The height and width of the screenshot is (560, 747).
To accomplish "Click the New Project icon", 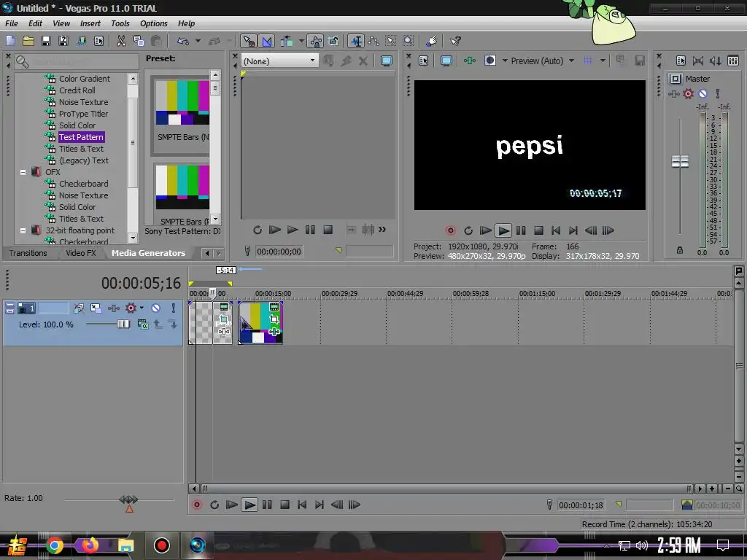I will [x=10, y=41].
